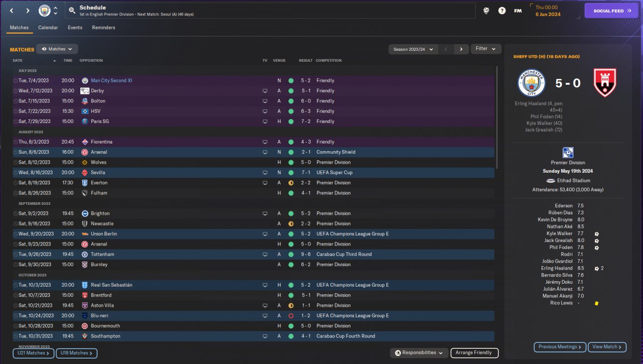Click the matches list vertical scrollbar

(x=497, y=118)
